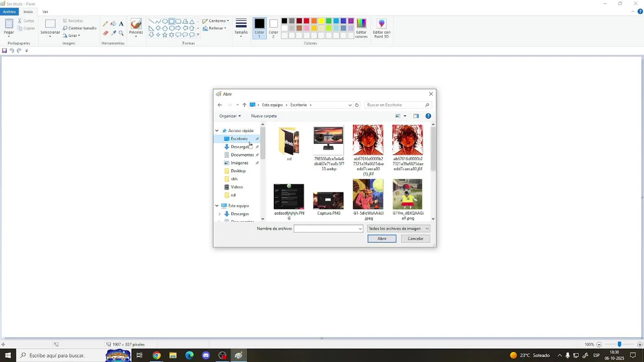The height and width of the screenshot is (362, 644).
Task: Select the Text tool in Paint
Action: (121, 24)
